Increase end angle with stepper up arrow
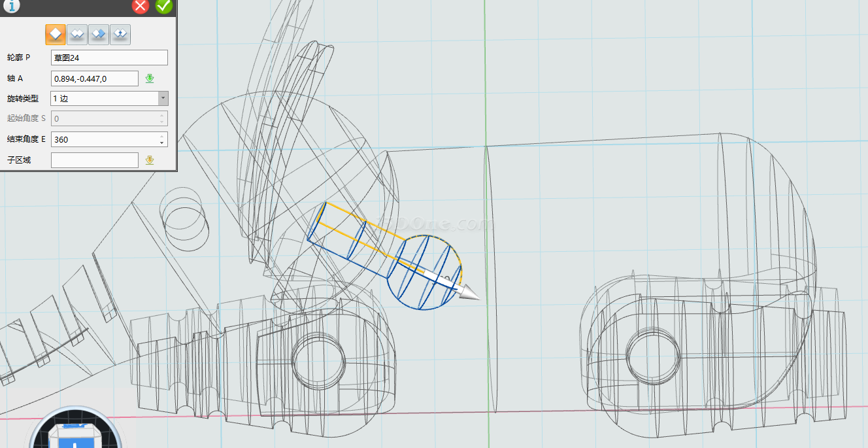Screen dimensions: 868x448 click(161, 136)
